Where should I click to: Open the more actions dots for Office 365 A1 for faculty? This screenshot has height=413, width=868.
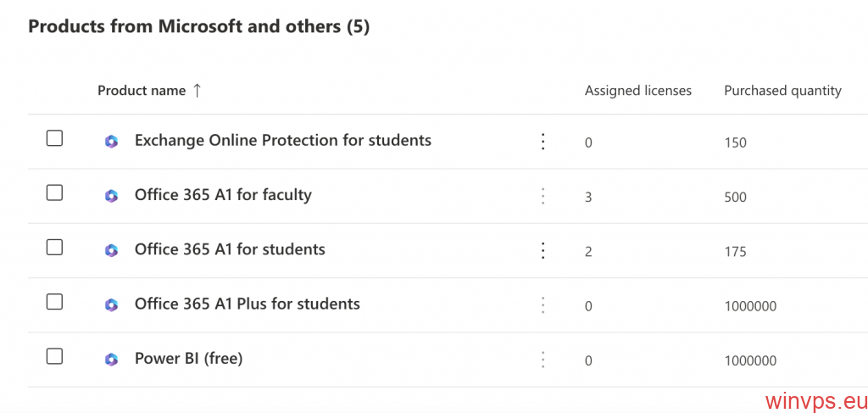[x=543, y=196]
